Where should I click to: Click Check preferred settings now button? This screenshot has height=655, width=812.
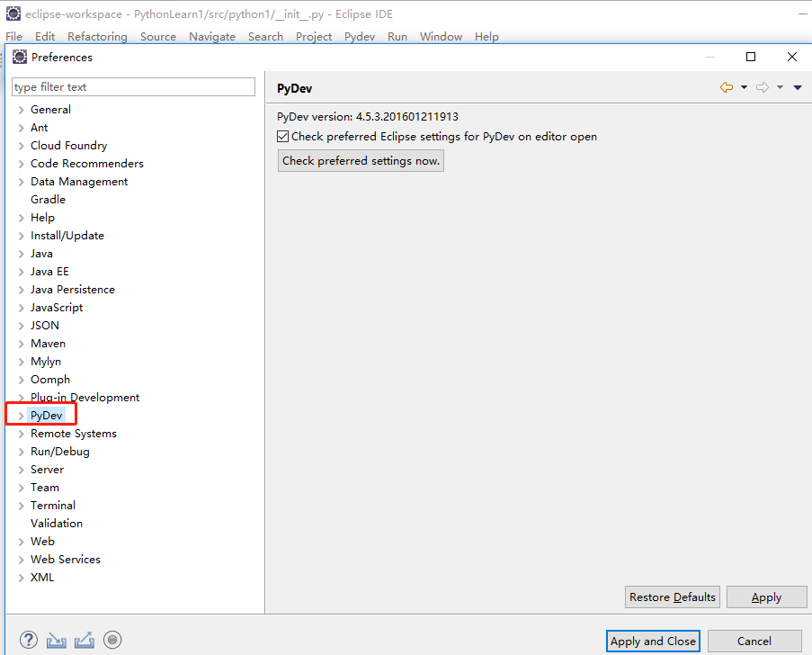click(x=361, y=161)
